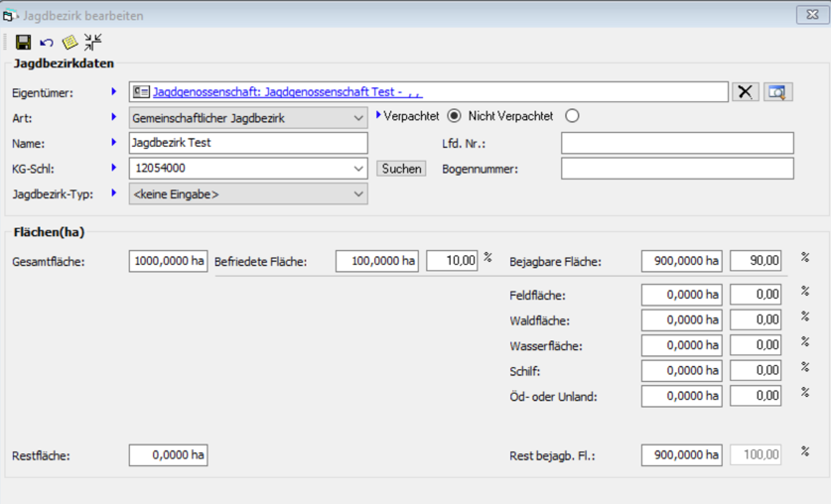Click the collapse arrows toolbar icon
The height and width of the screenshot is (504, 831).
(x=92, y=42)
